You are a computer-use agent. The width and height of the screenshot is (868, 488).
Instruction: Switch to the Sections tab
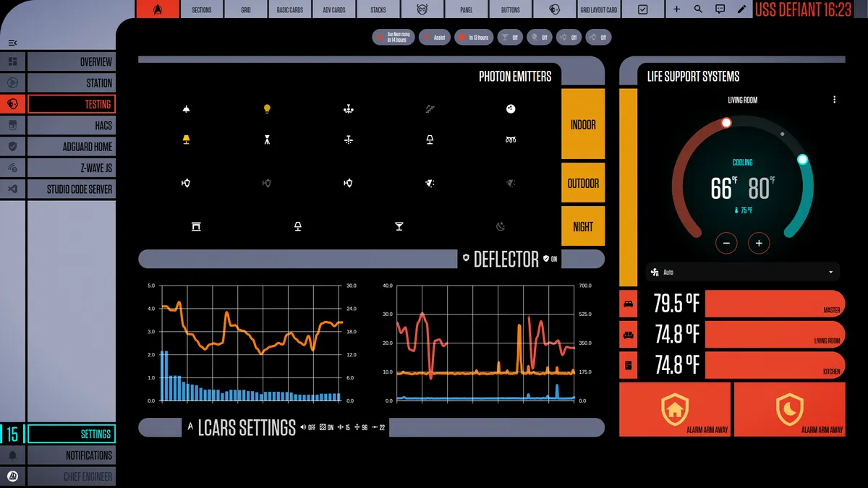click(x=202, y=9)
